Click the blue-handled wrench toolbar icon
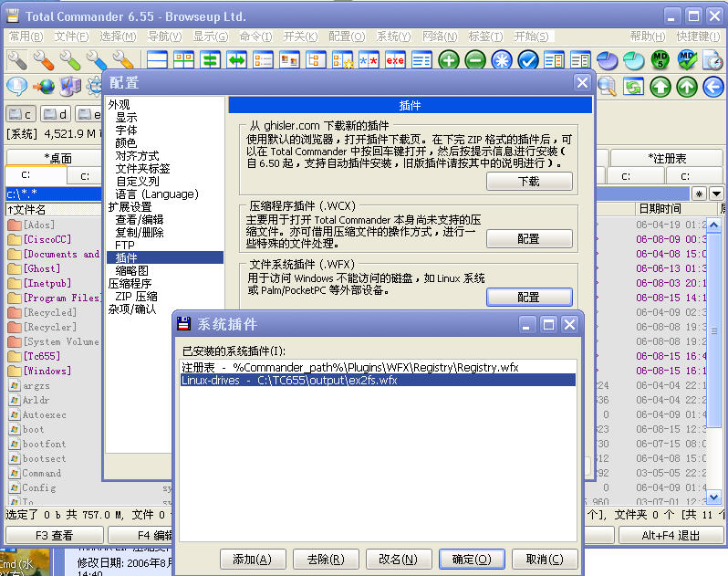Viewport: 728px width, 576px height. [97, 60]
